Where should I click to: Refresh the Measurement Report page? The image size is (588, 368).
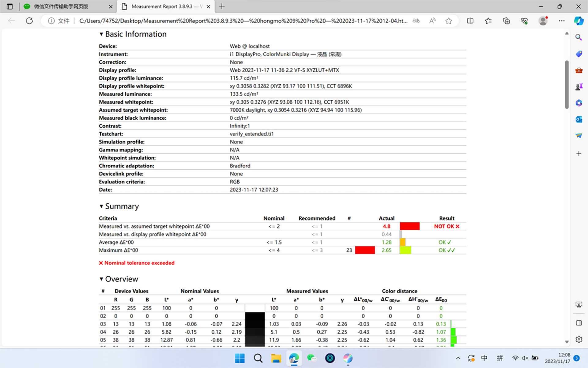[29, 21]
